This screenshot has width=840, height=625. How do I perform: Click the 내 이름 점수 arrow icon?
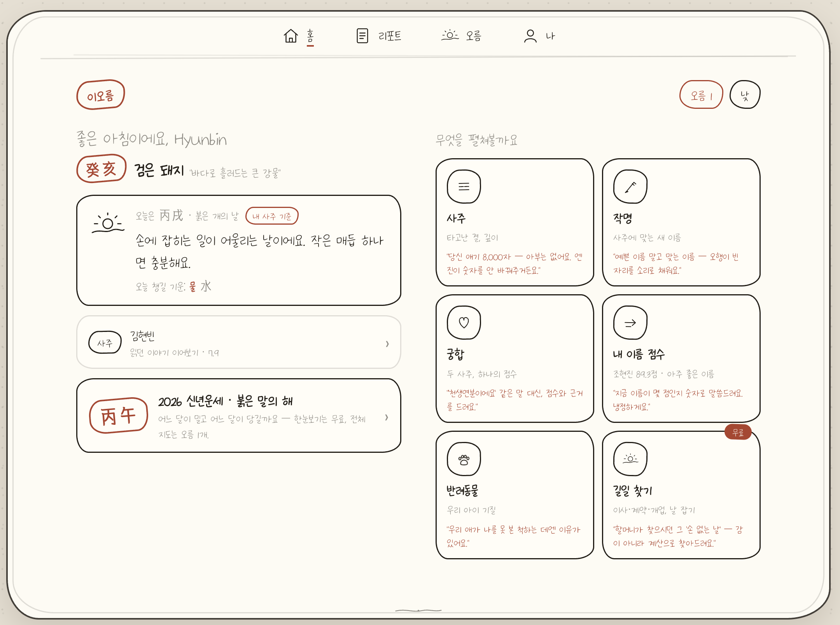[630, 323]
